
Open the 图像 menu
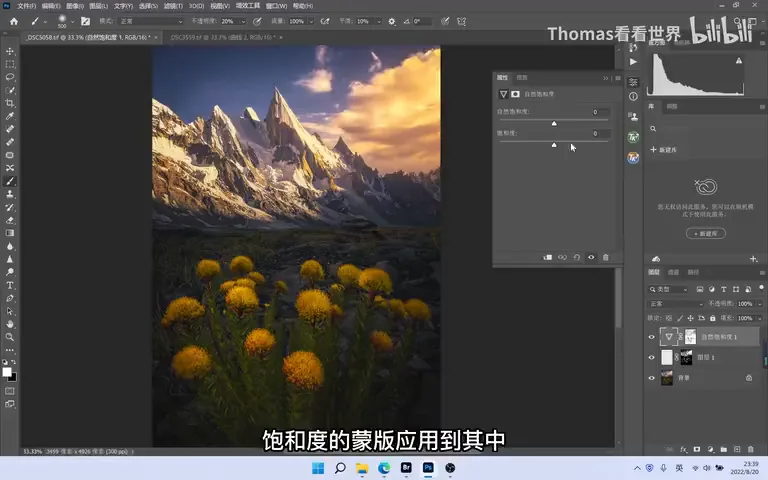click(74, 6)
